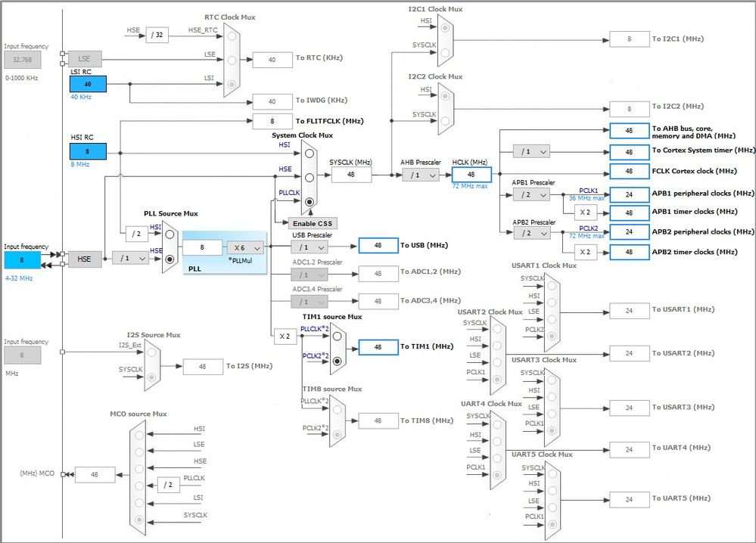
Task: Select HSE input in System Clock Mux
Action: coord(309,177)
